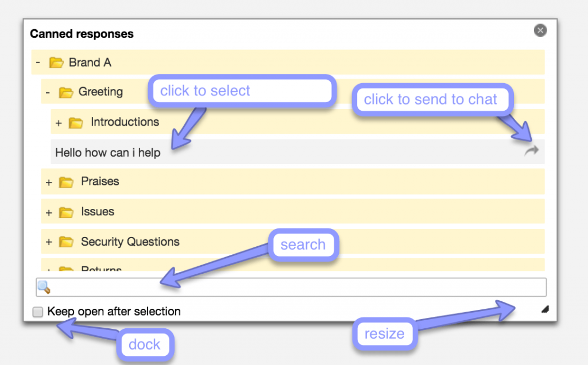Click the Introductions folder icon
The height and width of the screenshot is (365, 588).
point(76,122)
